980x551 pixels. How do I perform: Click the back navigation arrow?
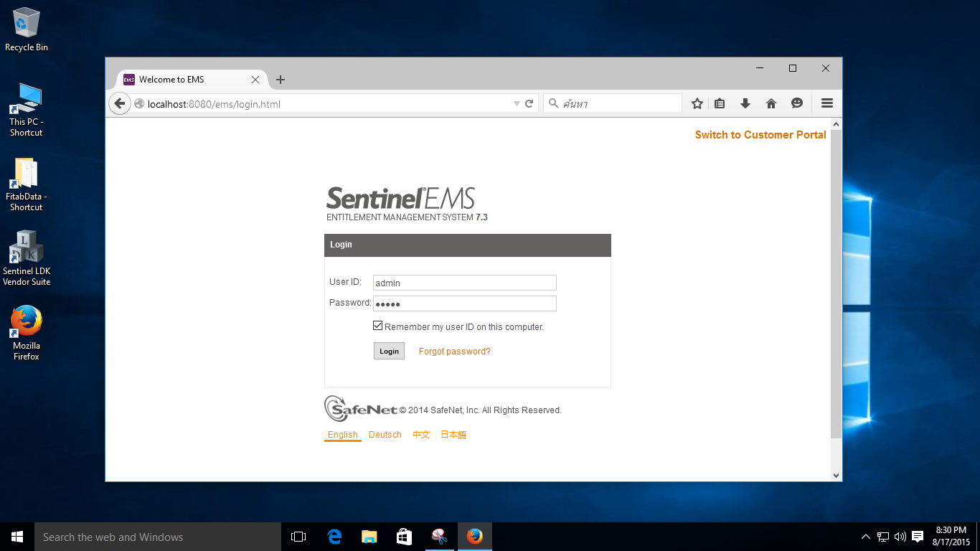point(120,103)
